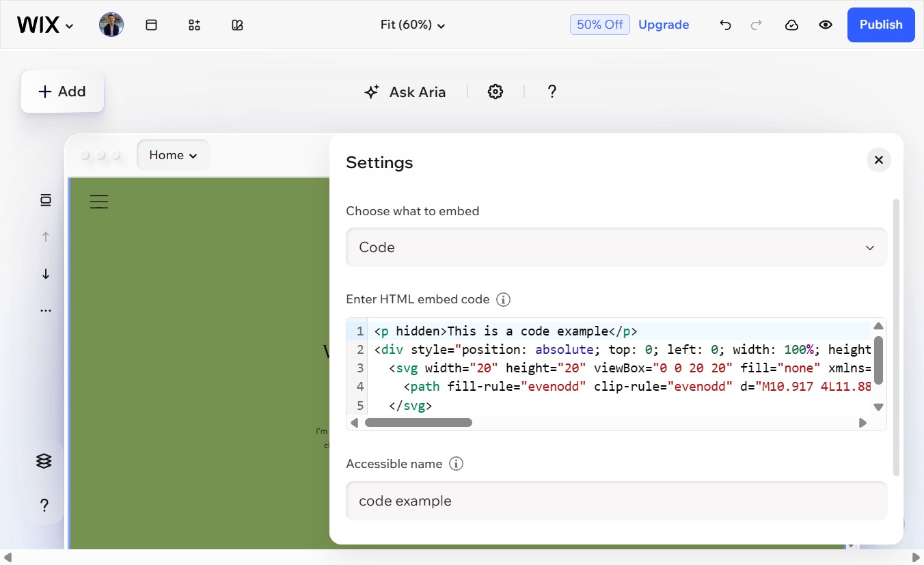924x565 pixels.
Task: Close the Settings panel
Action: click(879, 160)
